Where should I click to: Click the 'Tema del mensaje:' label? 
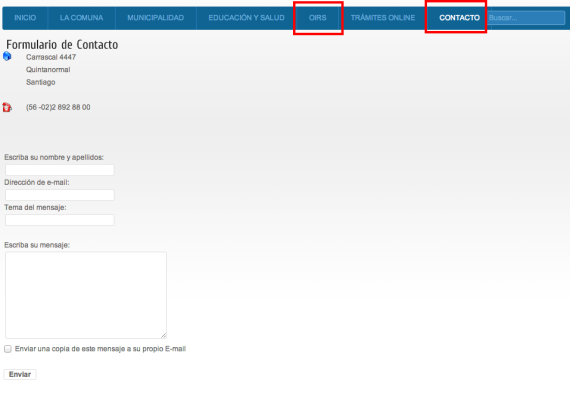pyautogui.click(x=35, y=208)
